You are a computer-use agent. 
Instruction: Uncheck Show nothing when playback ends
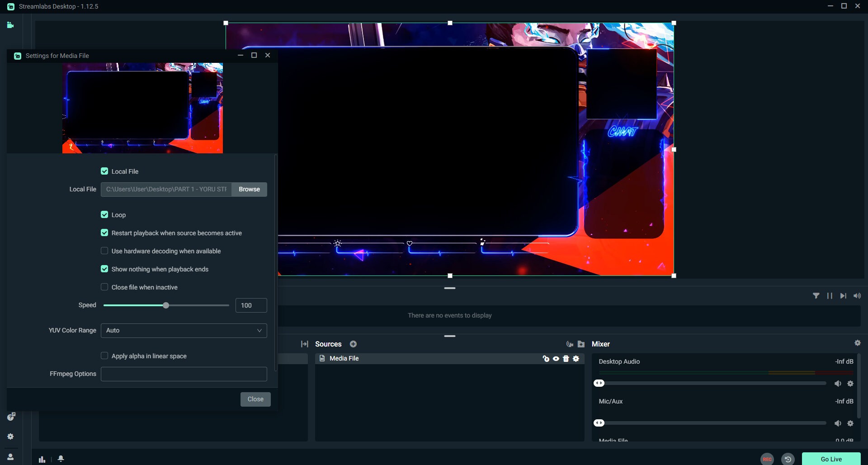(x=104, y=269)
